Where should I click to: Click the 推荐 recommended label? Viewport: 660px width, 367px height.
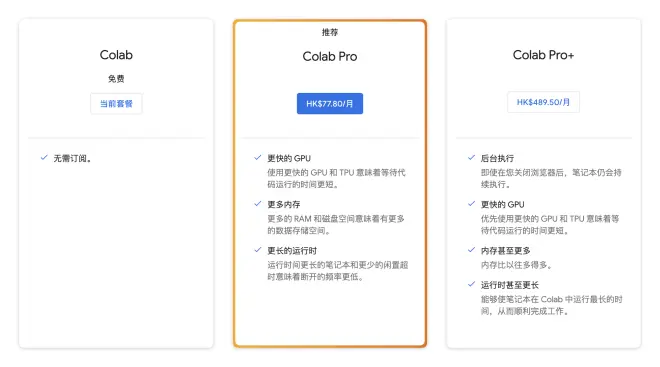(330, 32)
